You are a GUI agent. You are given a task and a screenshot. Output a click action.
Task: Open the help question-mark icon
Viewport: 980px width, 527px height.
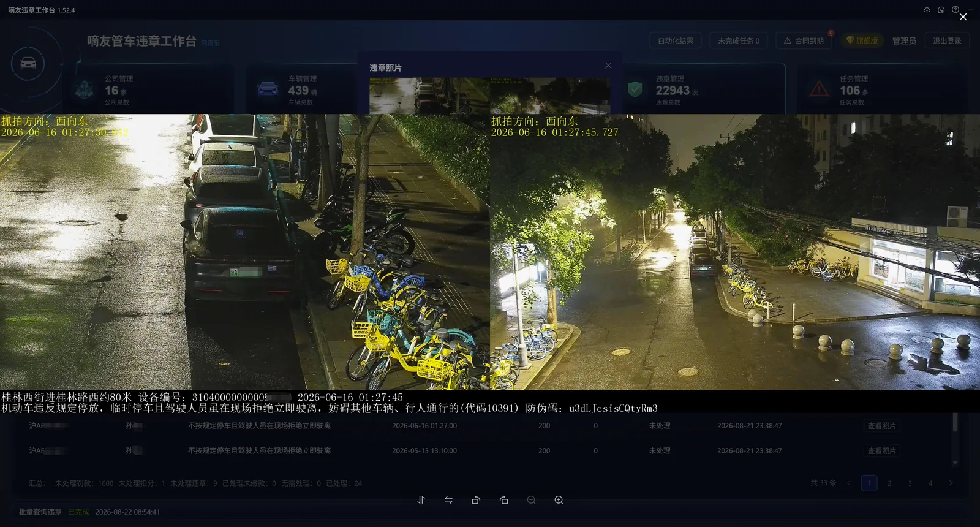point(955,10)
